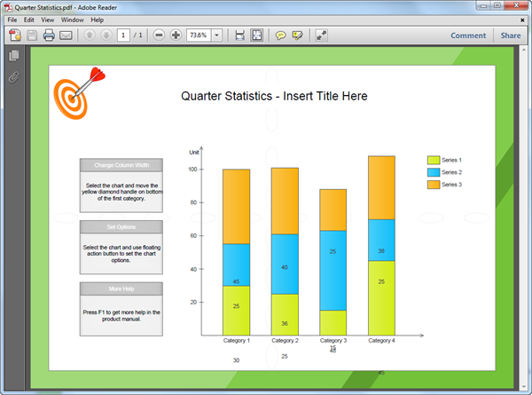The height and width of the screenshot is (395, 532).
Task: Close the document with small X
Action: pyautogui.click(x=522, y=20)
